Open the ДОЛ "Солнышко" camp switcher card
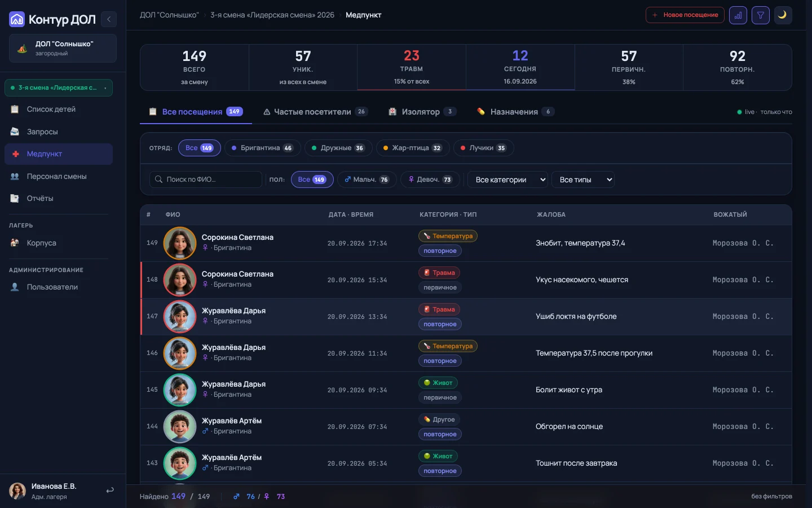812x508 pixels. tap(63, 48)
